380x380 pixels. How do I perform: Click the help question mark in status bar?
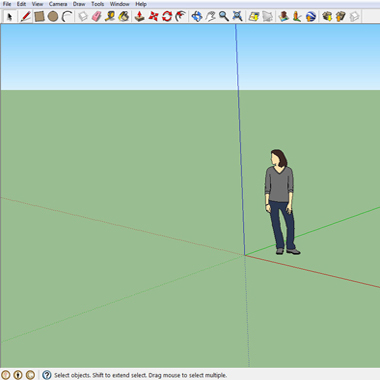[47, 375]
